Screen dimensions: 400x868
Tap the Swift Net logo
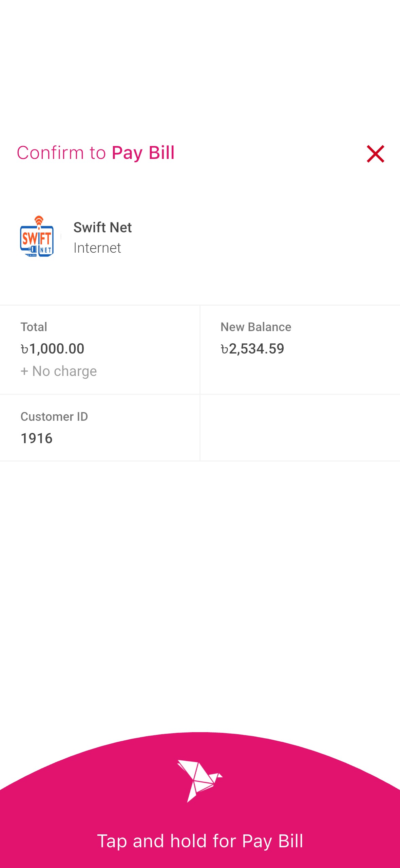(37, 237)
